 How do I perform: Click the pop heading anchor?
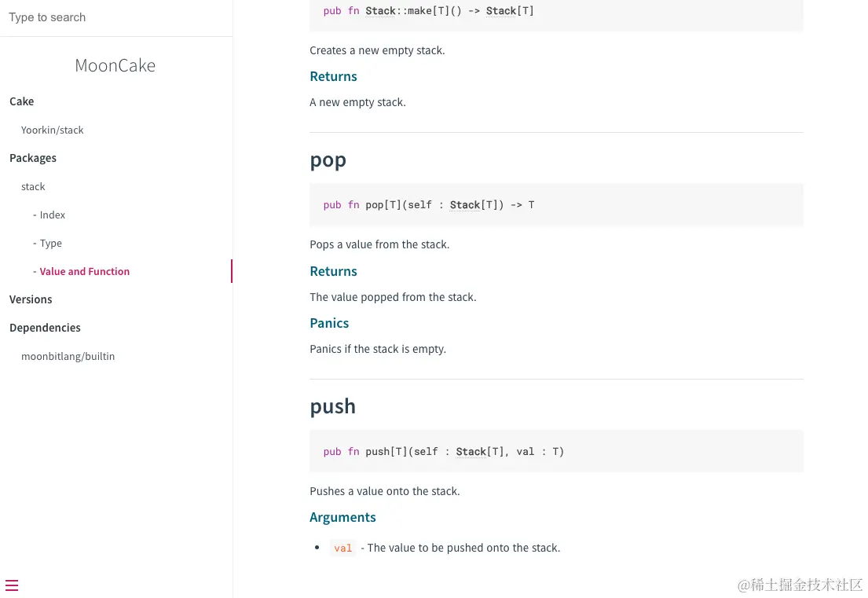[x=328, y=160]
